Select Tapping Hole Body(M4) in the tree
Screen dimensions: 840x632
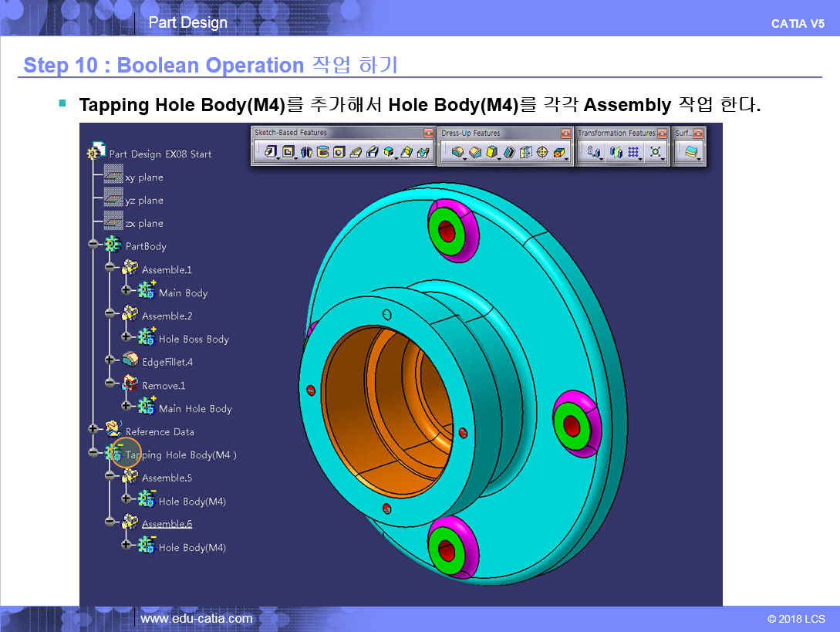pyautogui.click(x=180, y=455)
